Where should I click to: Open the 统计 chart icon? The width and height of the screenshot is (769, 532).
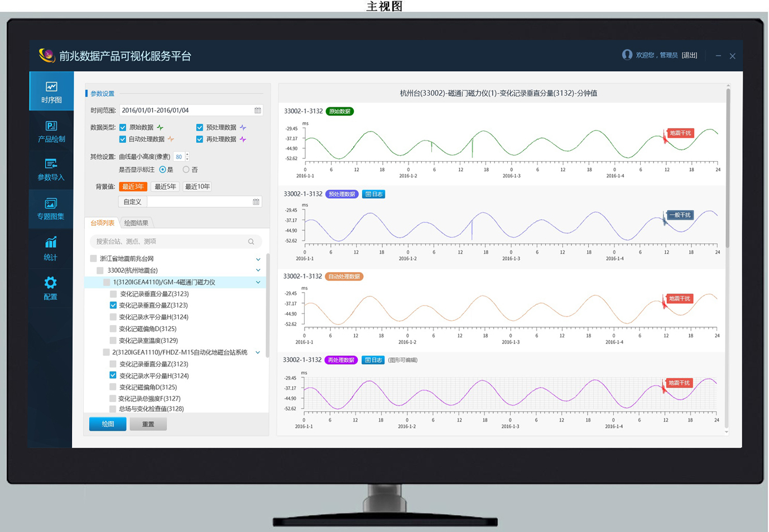pos(51,248)
